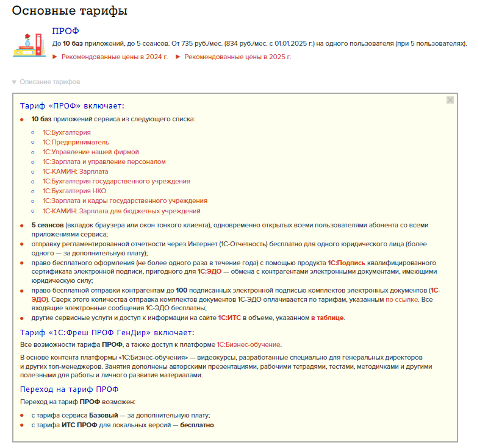Open the по ссылке tariffs link
Image resolution: width=477 pixels, height=448 pixels.
click(401, 299)
